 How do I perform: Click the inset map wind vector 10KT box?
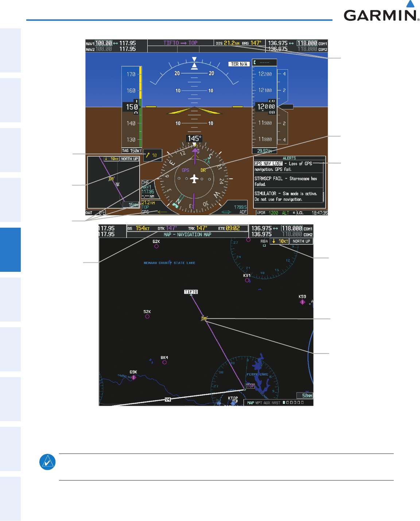[x=111, y=159]
